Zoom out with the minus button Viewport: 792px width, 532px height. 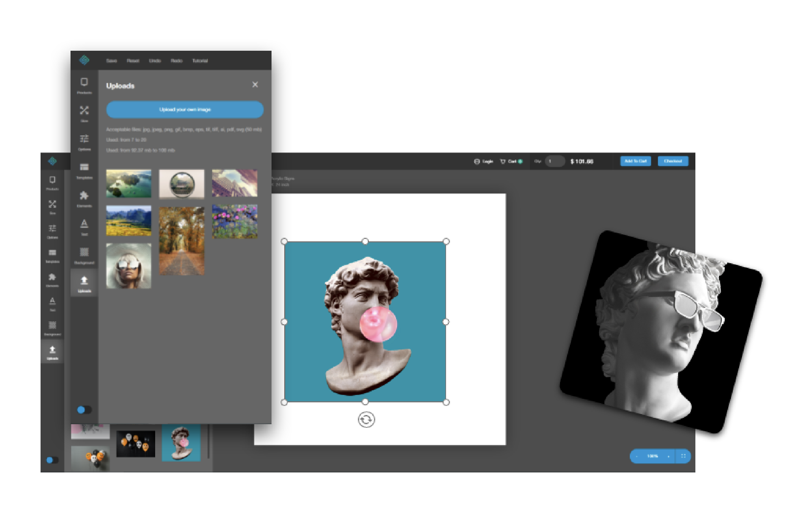click(637, 456)
